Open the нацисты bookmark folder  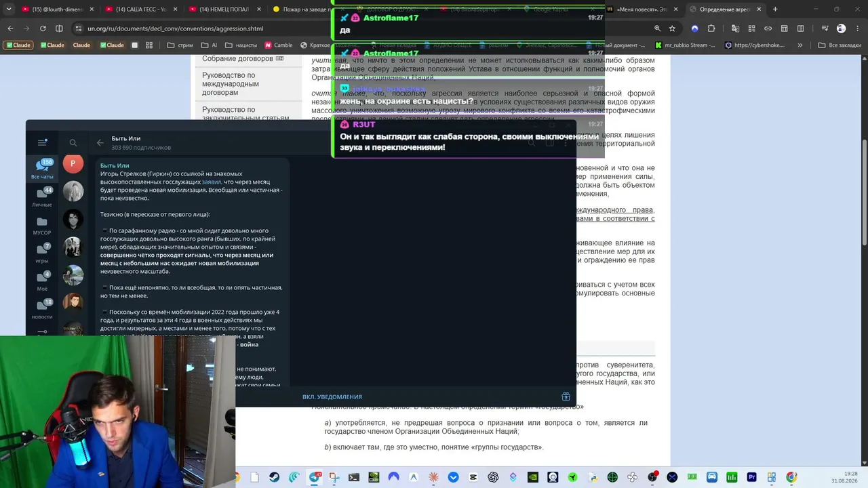241,45
